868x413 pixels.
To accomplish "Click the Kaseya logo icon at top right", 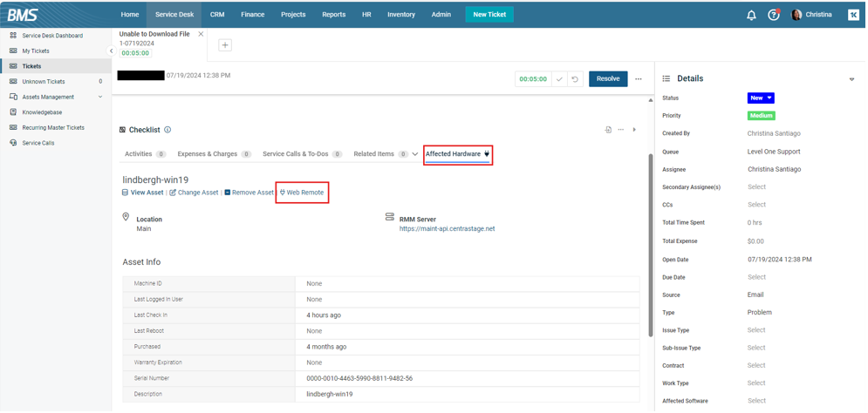I will (853, 15).
